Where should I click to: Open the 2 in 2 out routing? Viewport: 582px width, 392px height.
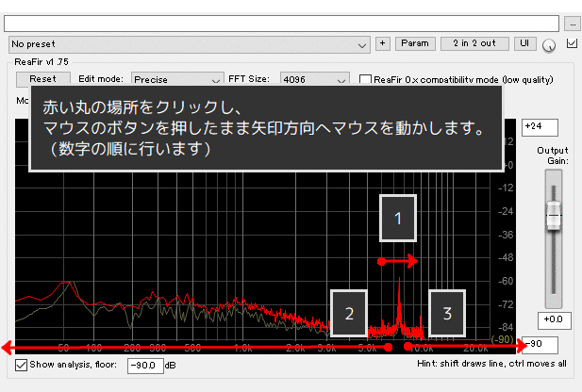(x=475, y=43)
